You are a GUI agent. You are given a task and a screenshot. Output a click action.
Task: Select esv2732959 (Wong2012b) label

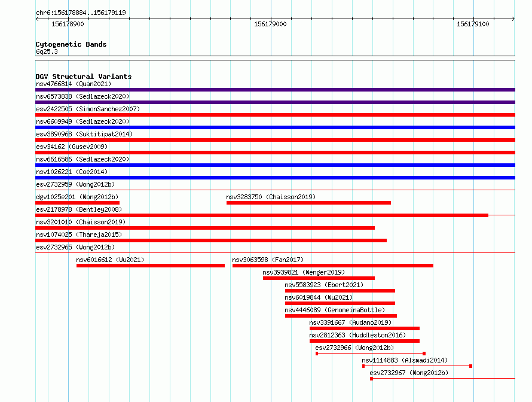75,184
